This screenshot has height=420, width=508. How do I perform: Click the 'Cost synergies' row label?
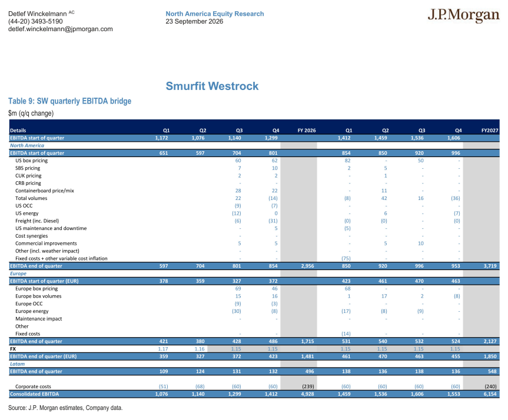click(31, 236)
